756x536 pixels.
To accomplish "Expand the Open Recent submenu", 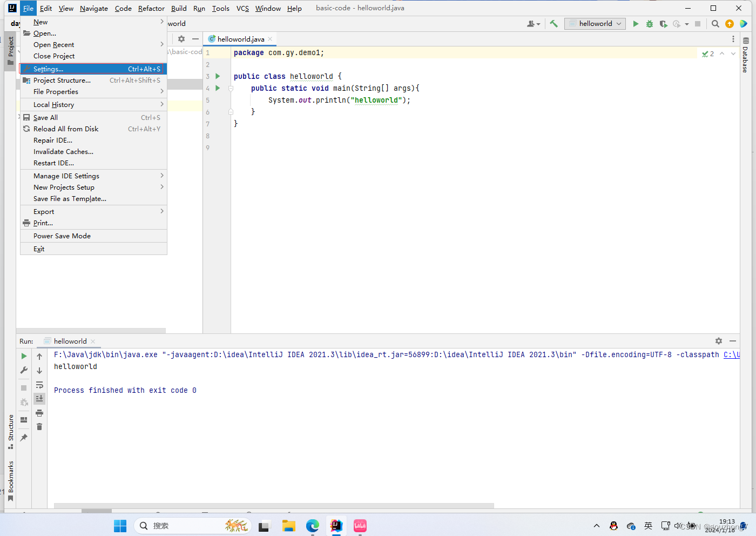I will click(162, 44).
